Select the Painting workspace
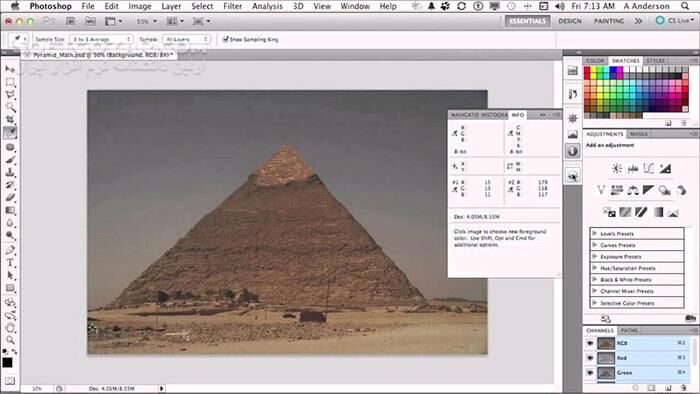Screen dimensions: 700x394 (x=608, y=21)
